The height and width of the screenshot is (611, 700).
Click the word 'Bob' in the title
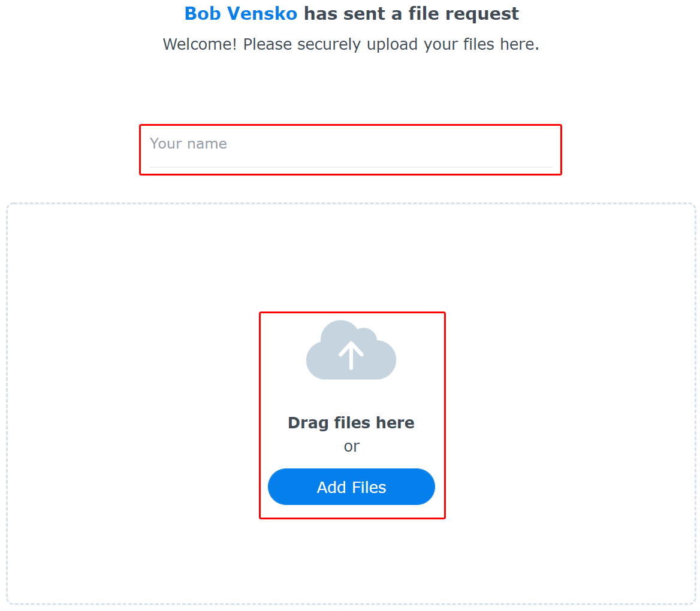(203, 13)
